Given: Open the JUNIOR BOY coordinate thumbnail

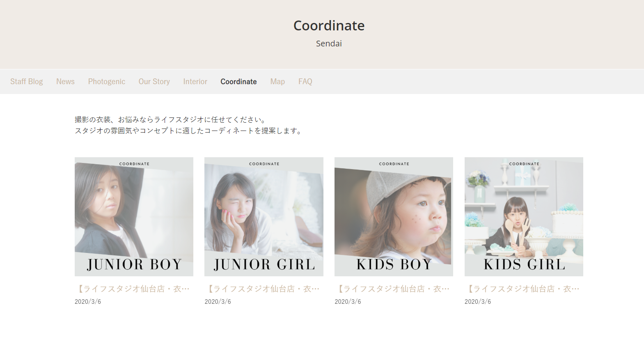Looking at the screenshot, I should point(134,217).
